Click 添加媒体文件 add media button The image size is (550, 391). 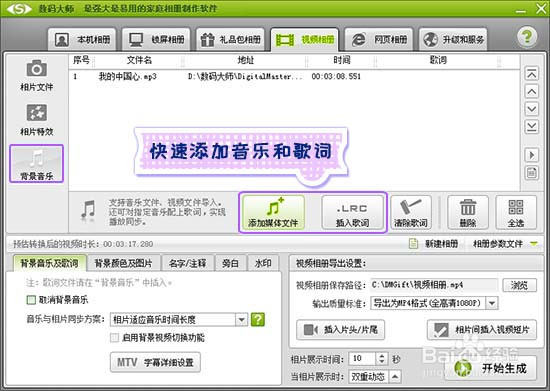273,213
